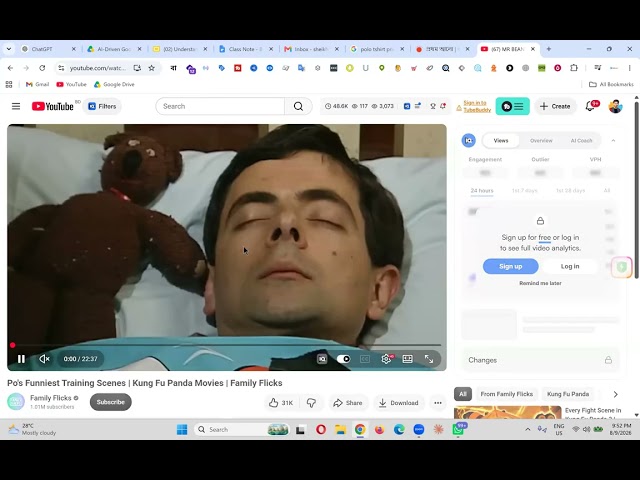Share the video
This screenshot has height=480, width=640.
point(348,403)
